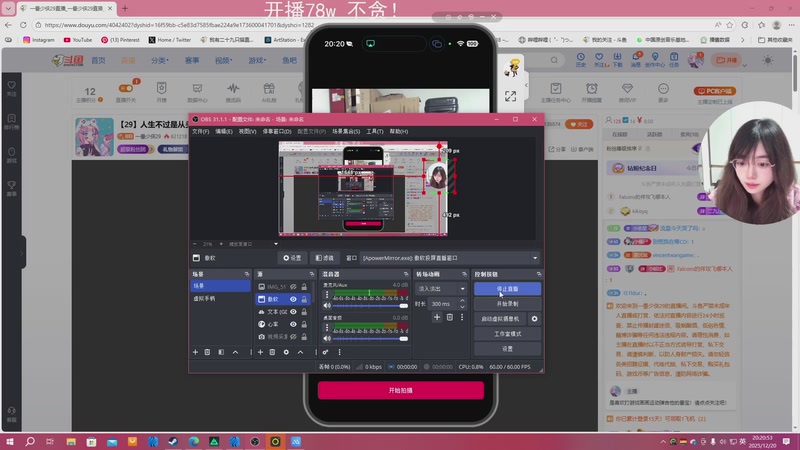
Task: Open preview scaling dropdown arrow
Action: point(276,244)
